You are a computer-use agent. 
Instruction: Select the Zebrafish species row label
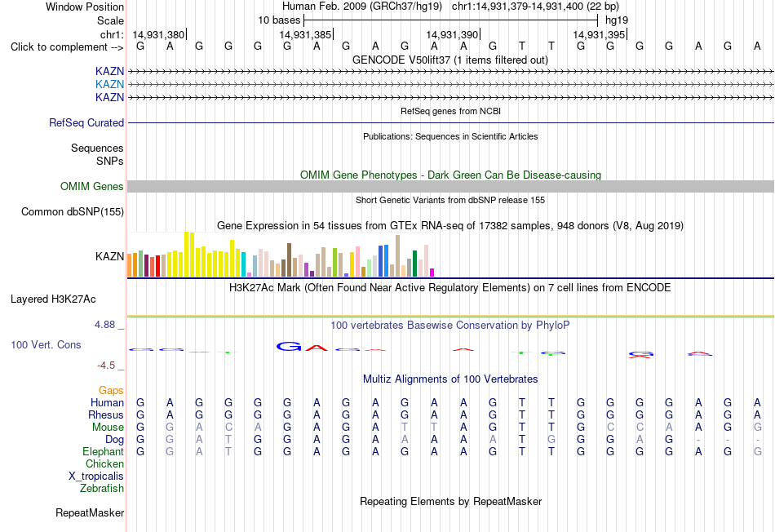click(102, 488)
